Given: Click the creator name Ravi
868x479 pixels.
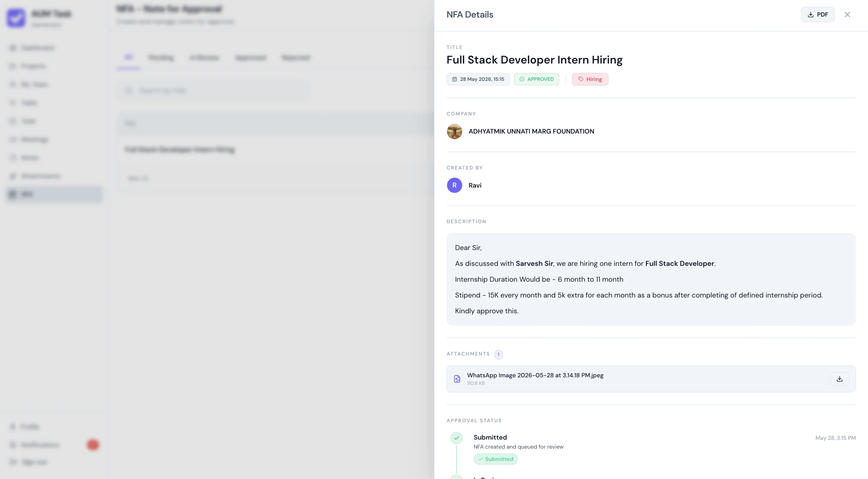Looking at the screenshot, I should (x=475, y=185).
